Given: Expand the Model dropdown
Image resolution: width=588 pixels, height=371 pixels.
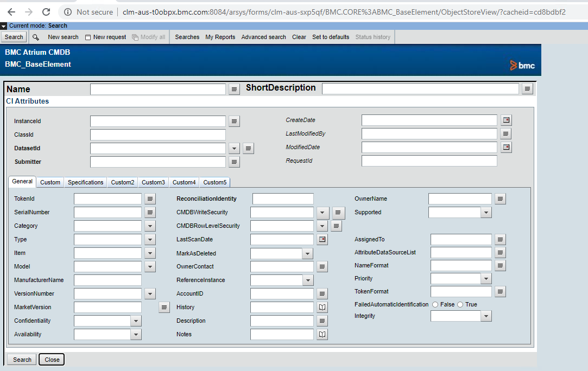Looking at the screenshot, I should [150, 266].
